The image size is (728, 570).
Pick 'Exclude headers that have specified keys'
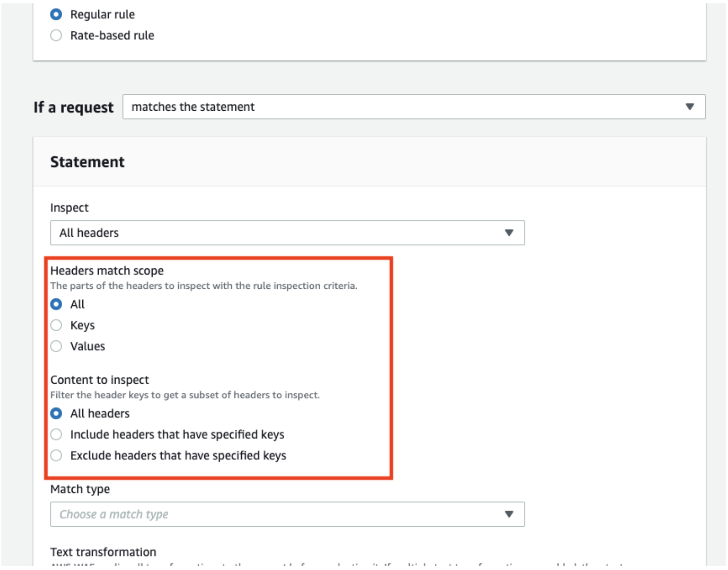(x=56, y=456)
